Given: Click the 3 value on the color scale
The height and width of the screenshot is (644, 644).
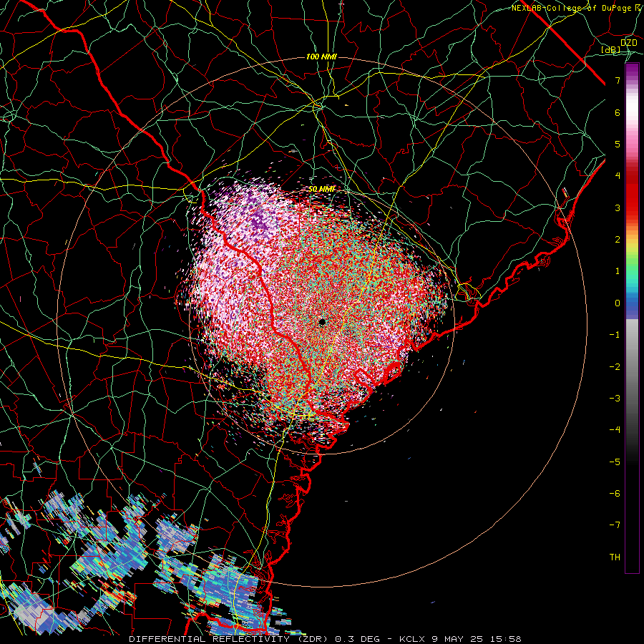Looking at the screenshot, I should pos(618,208).
